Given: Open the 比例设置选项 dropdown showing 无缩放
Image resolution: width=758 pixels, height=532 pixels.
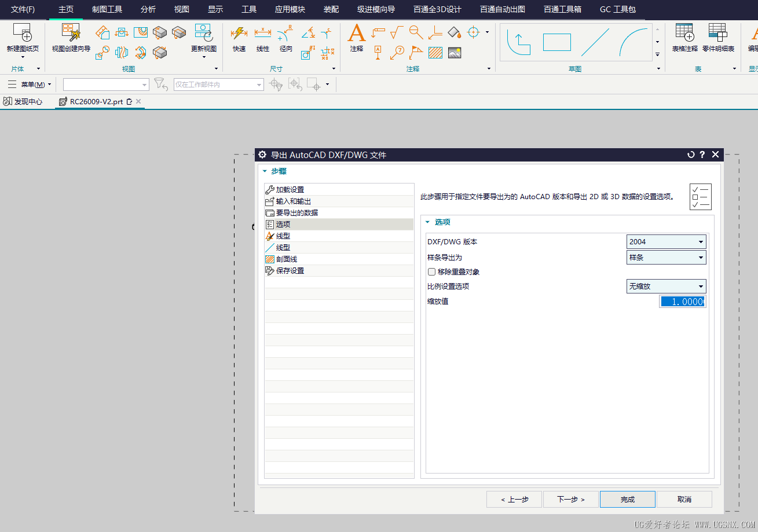Looking at the screenshot, I should (667, 287).
